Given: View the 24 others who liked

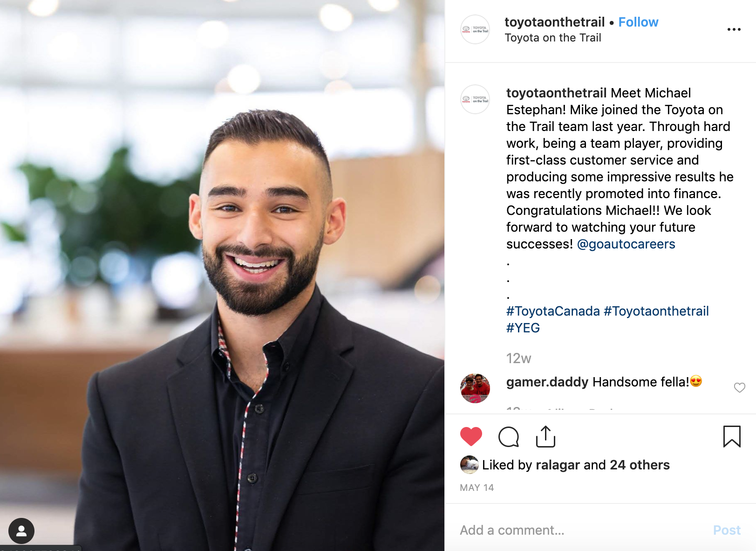Looking at the screenshot, I should pos(640,465).
